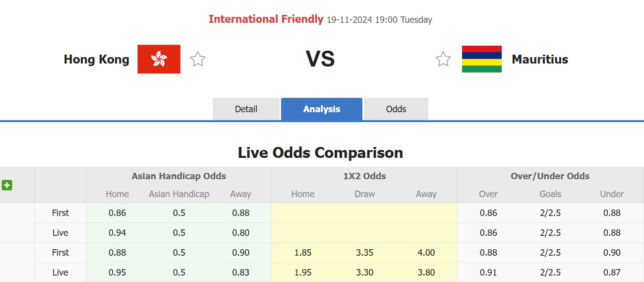The image size is (644, 282).
Task: Favorite Hong Kong with the star
Action: pyautogui.click(x=198, y=59)
